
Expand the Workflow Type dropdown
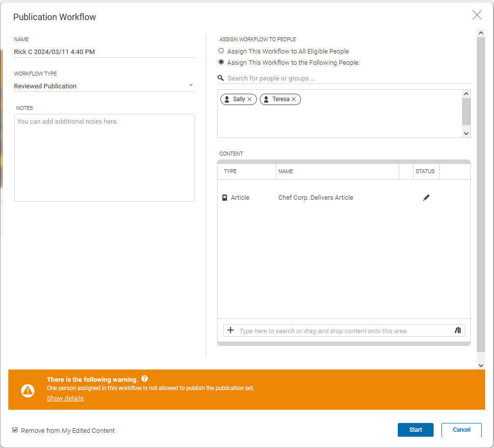pos(191,85)
